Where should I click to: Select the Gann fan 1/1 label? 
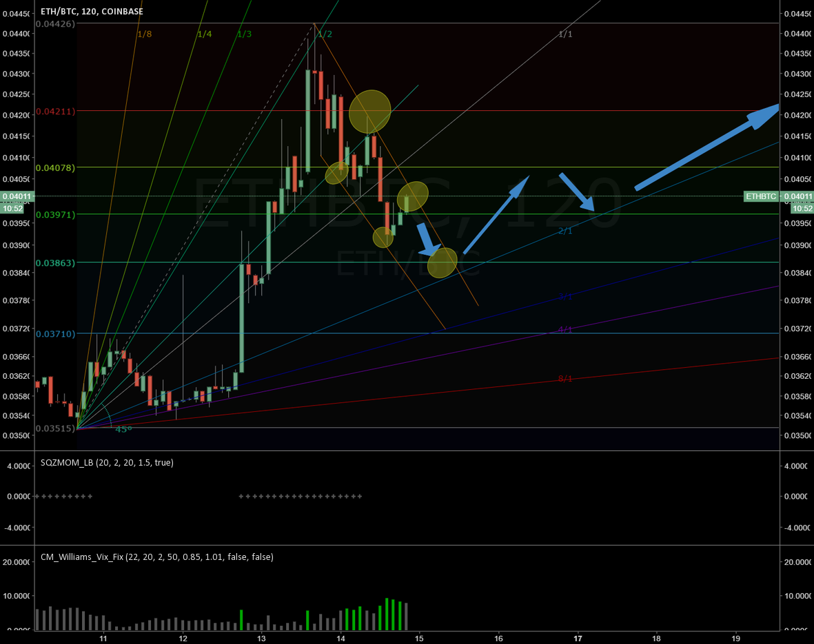[565, 34]
